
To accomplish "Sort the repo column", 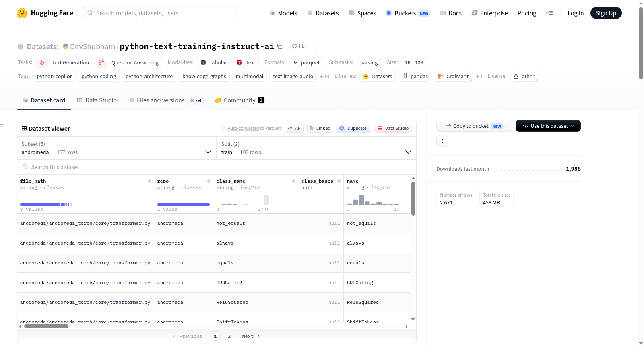I will 208,181.
